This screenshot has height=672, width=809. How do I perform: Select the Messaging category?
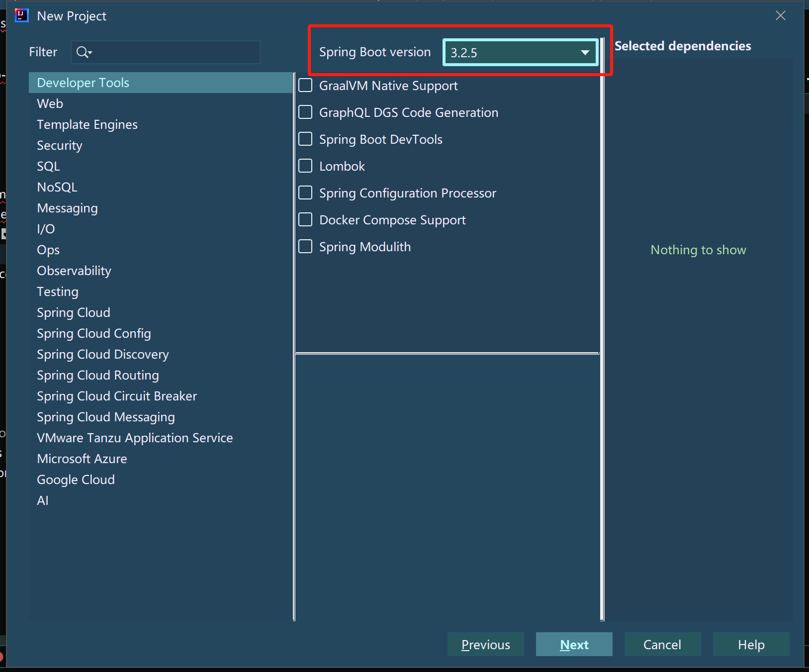coord(161,208)
